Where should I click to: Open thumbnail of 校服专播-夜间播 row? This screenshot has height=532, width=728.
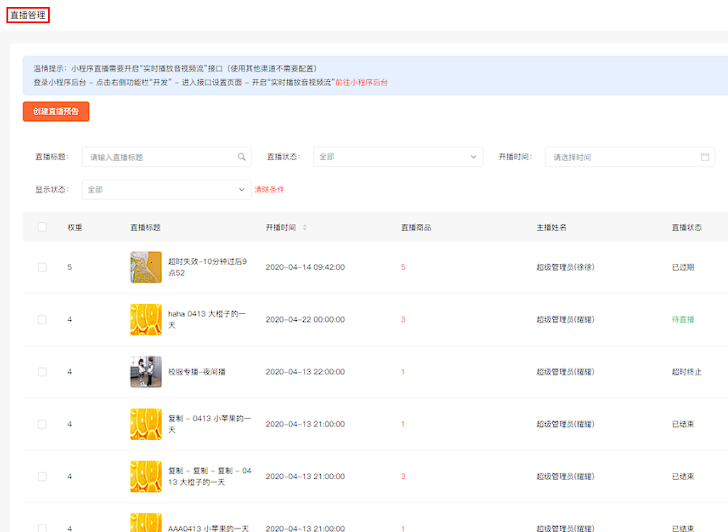tap(146, 372)
